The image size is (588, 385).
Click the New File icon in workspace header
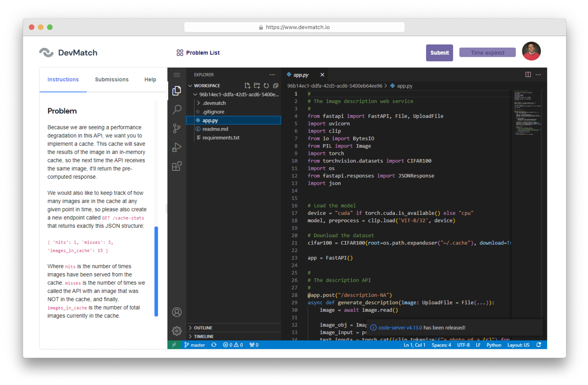pos(247,86)
